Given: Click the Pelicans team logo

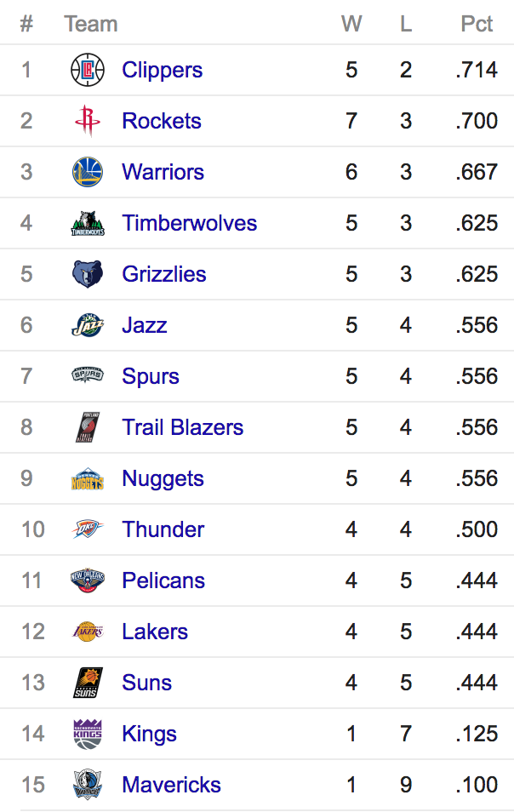Looking at the screenshot, I should click(x=88, y=580).
